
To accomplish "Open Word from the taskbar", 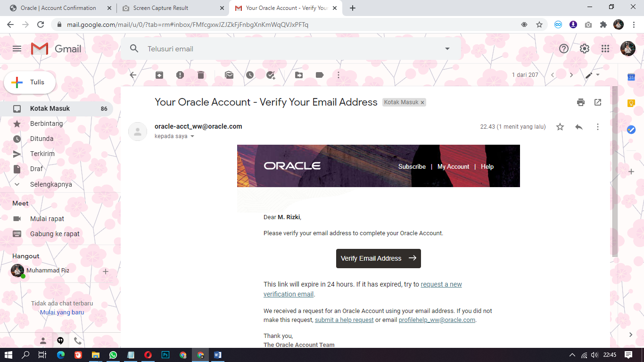I will point(218,355).
